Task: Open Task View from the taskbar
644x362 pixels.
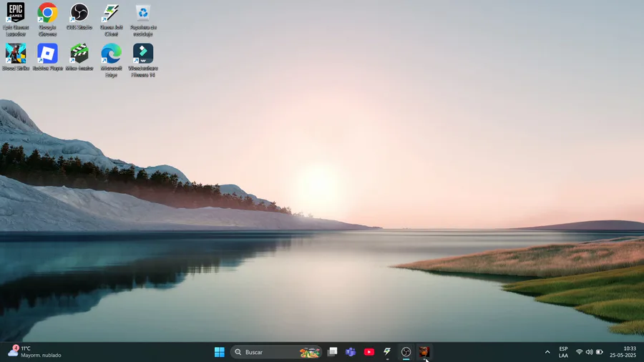Action: click(332, 352)
